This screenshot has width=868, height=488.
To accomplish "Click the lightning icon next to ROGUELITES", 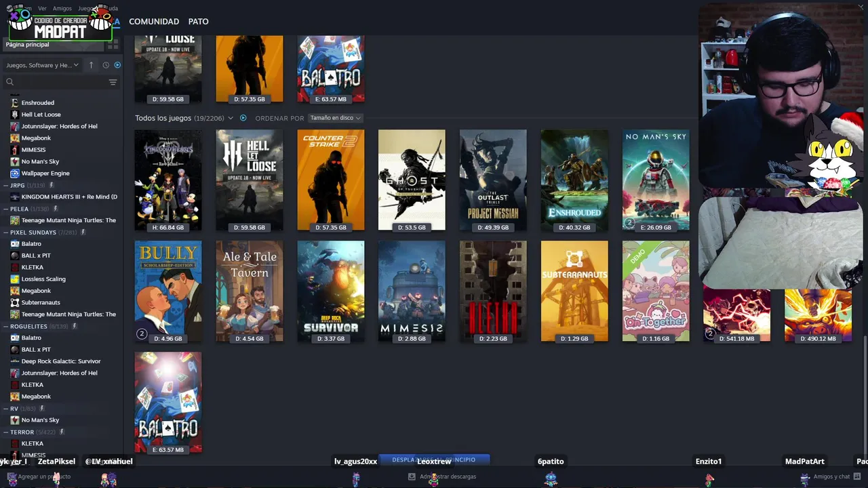I will point(75,326).
